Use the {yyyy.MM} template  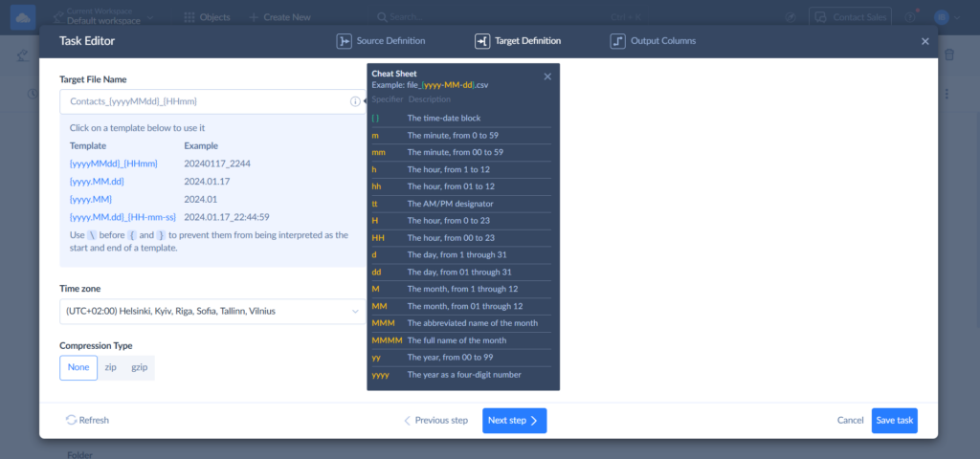click(91, 199)
